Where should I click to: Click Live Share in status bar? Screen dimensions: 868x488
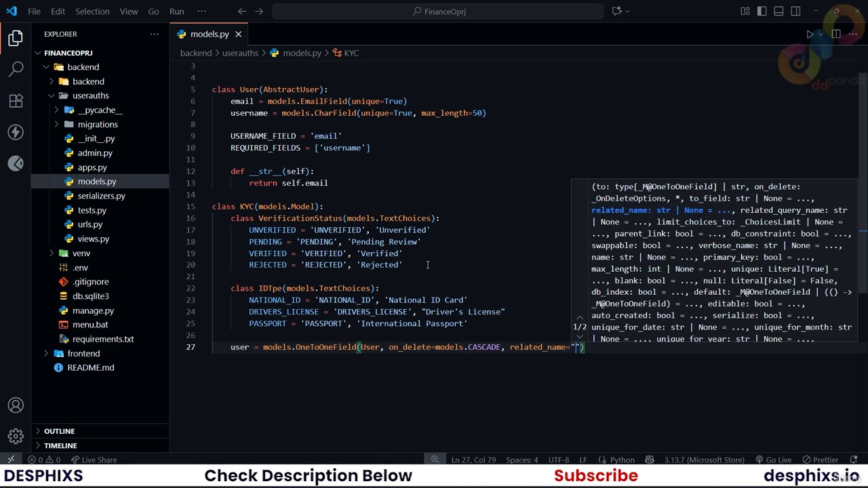coord(93,460)
